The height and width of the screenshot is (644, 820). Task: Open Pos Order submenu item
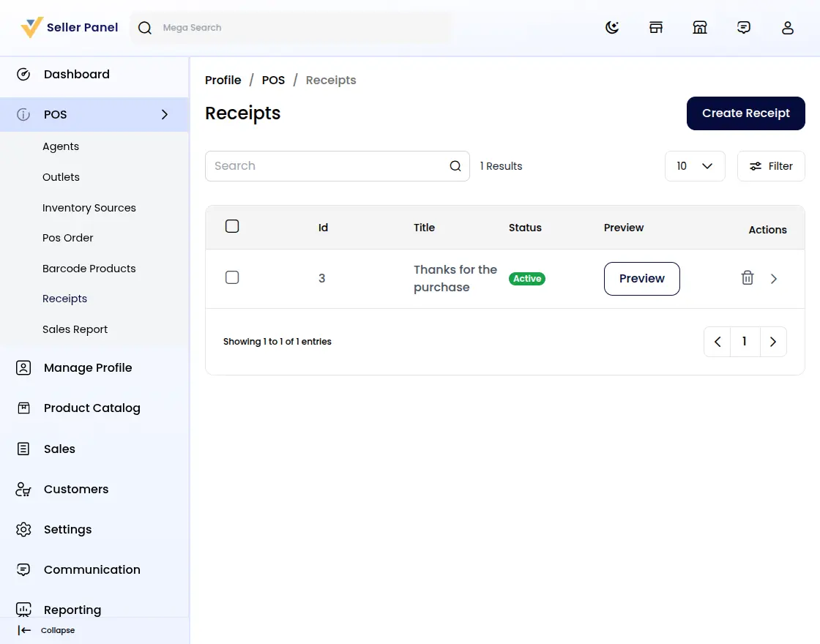click(x=67, y=238)
